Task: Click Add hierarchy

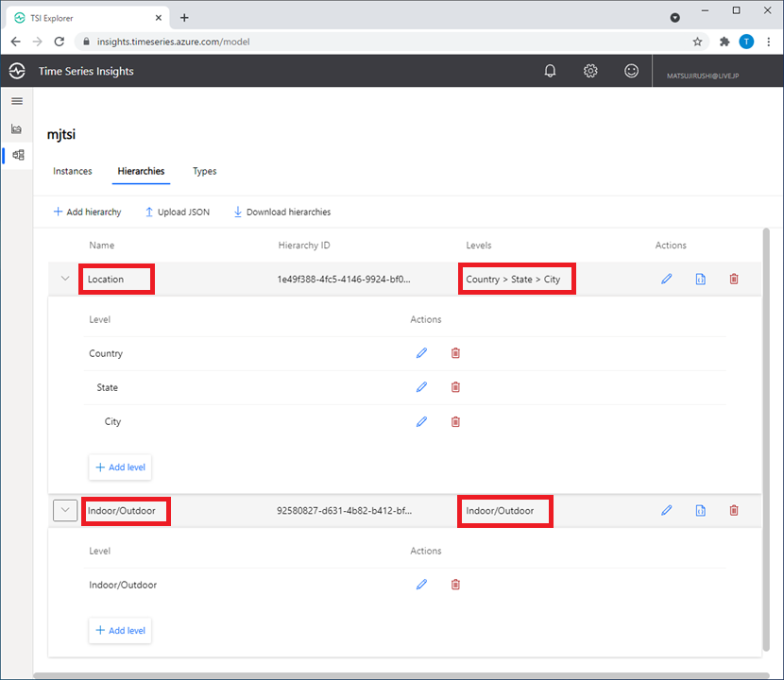Action: 88,212
